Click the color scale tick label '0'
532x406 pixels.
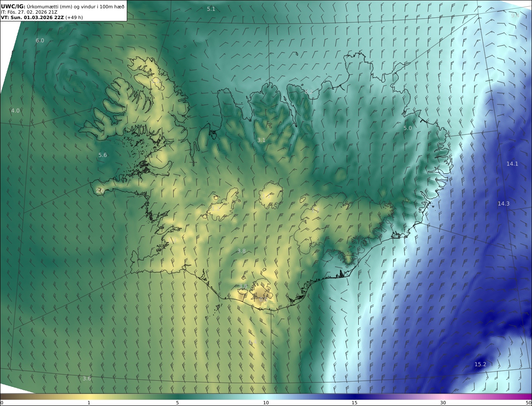click(2, 403)
